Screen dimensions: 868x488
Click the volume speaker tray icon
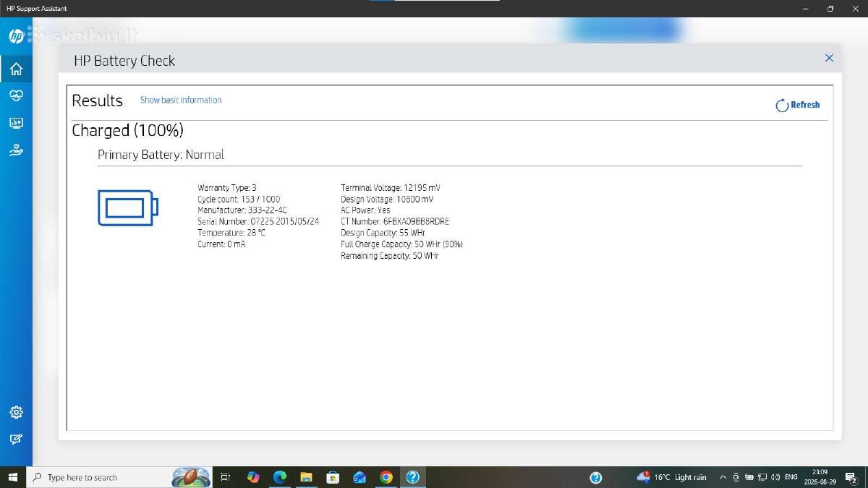pos(775,477)
